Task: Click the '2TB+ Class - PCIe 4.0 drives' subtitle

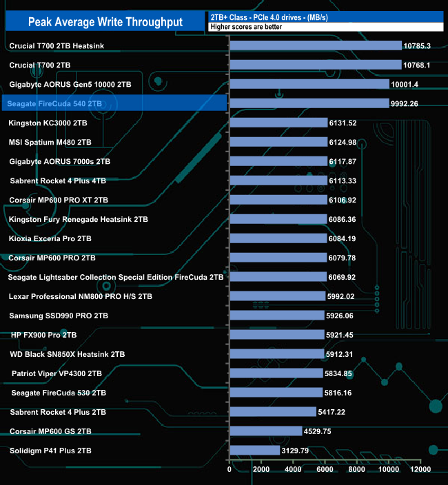Action: pos(269,17)
